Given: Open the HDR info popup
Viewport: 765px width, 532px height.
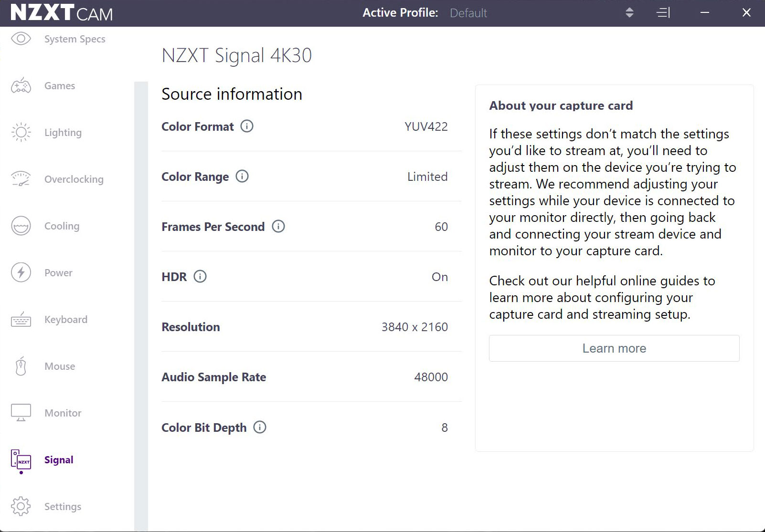Looking at the screenshot, I should 200,277.
